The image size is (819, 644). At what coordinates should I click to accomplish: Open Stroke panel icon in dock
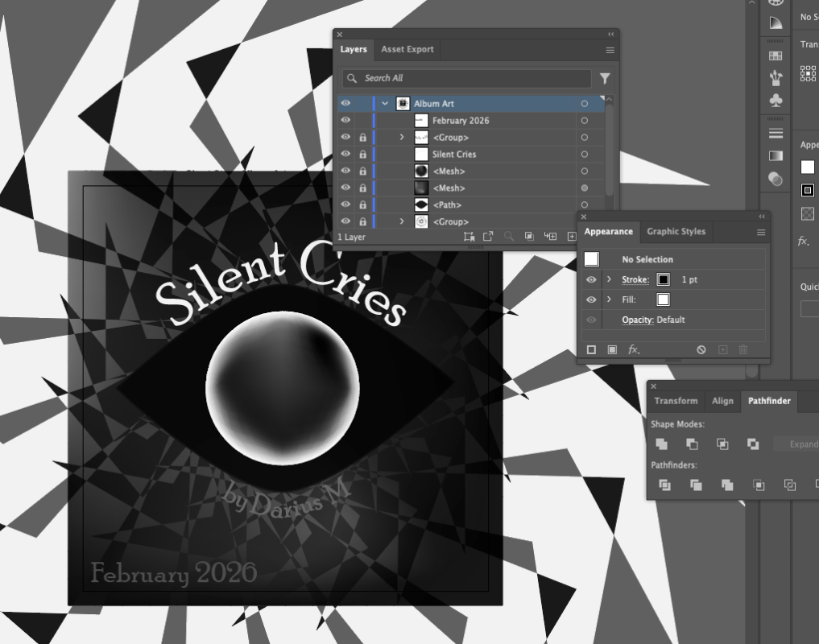(x=776, y=134)
